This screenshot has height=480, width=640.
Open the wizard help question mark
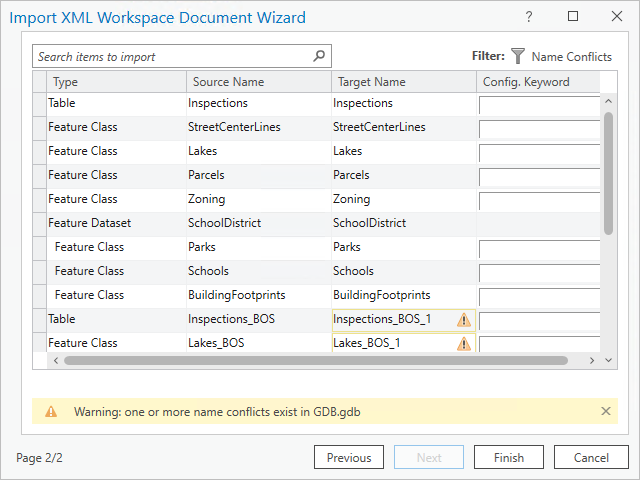tap(529, 17)
